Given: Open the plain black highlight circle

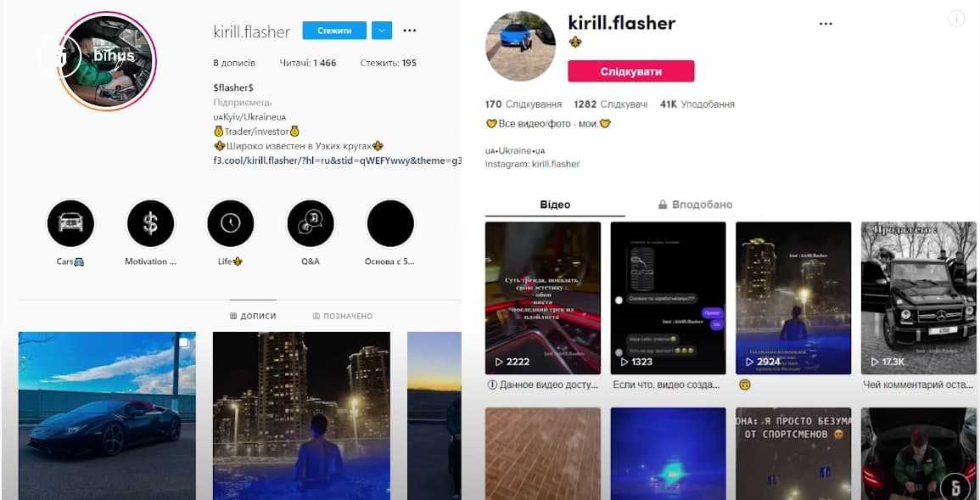Looking at the screenshot, I should tap(390, 224).
